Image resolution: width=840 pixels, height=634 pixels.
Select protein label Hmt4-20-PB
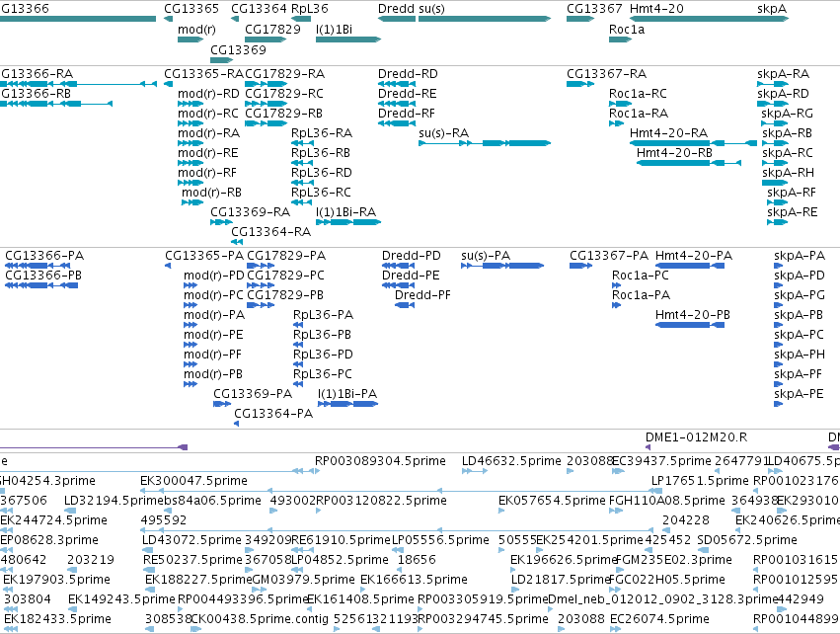pos(693,315)
